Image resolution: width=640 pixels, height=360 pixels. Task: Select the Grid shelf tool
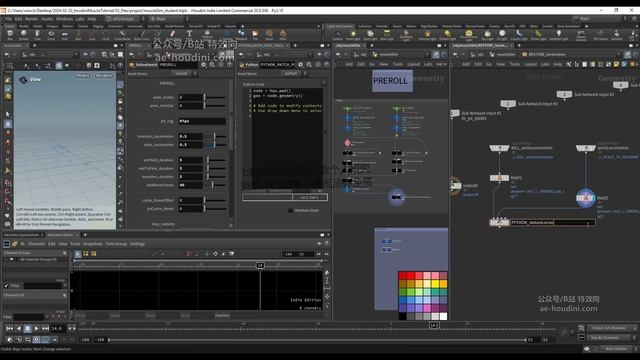pos(64,35)
